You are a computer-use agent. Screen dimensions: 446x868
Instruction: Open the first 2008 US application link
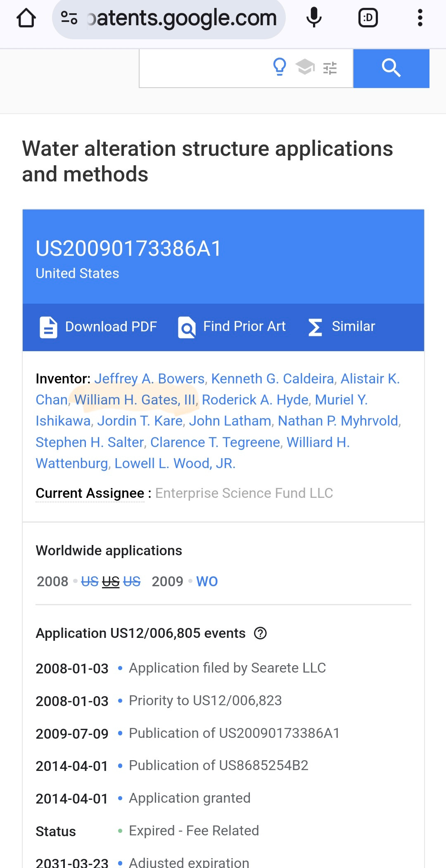point(90,581)
